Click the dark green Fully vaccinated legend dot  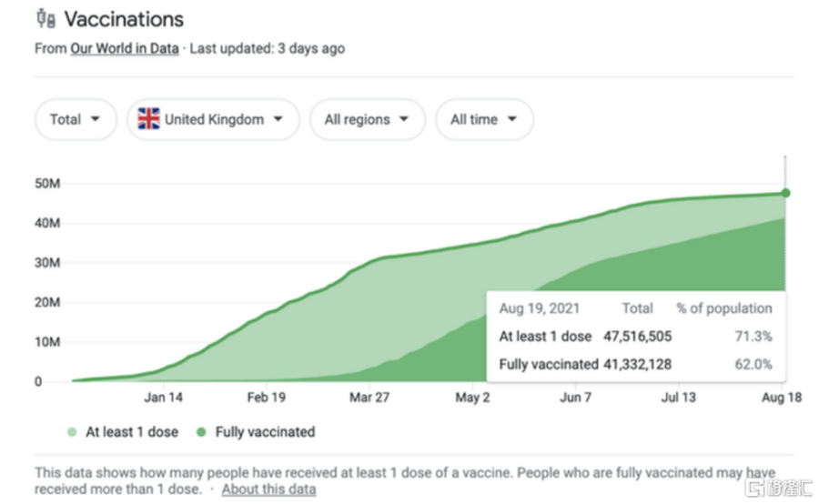coord(201,432)
